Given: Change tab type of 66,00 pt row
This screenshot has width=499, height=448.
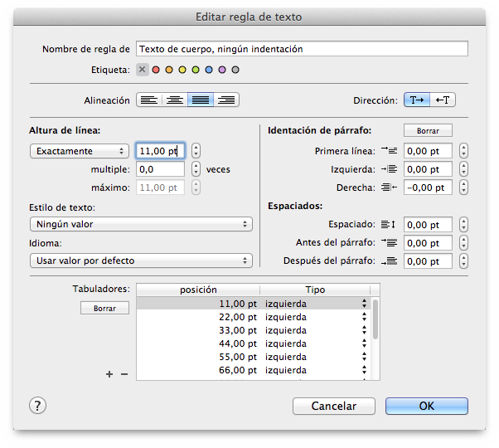Looking at the screenshot, I should coord(364,370).
